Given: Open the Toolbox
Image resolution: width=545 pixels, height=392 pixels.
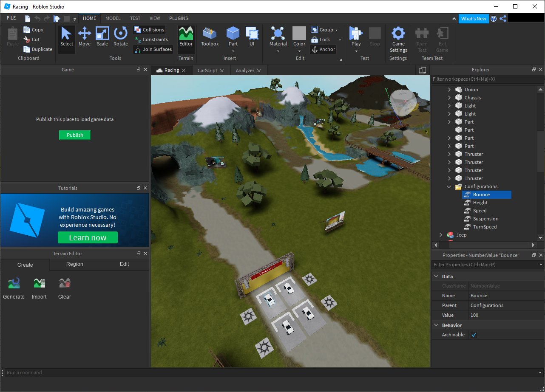Looking at the screenshot, I should [210, 37].
